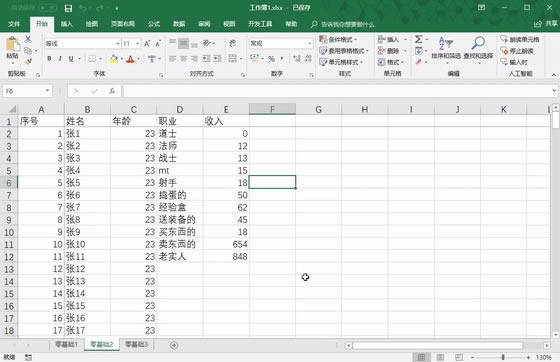Click the Increase Indent icon
Screen dimensions: 560x362
pos(217,59)
